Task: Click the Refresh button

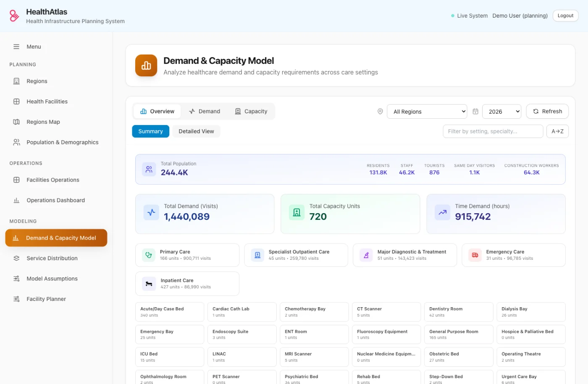Action: 547,111
